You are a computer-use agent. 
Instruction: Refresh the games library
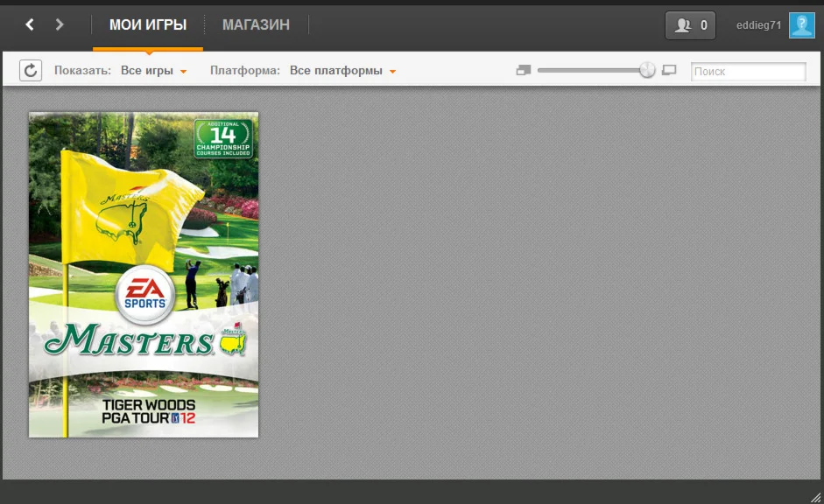pyautogui.click(x=32, y=70)
